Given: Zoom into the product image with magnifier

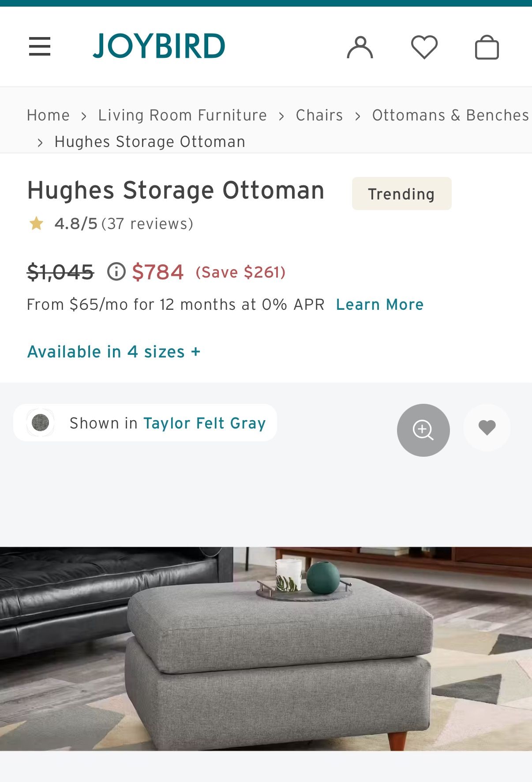Looking at the screenshot, I should click(x=423, y=430).
